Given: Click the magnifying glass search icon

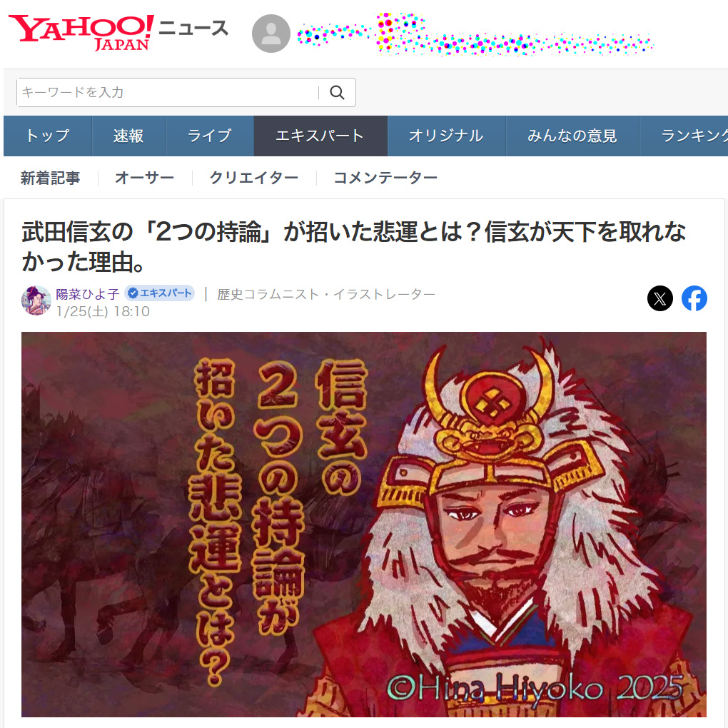Looking at the screenshot, I should (x=337, y=92).
